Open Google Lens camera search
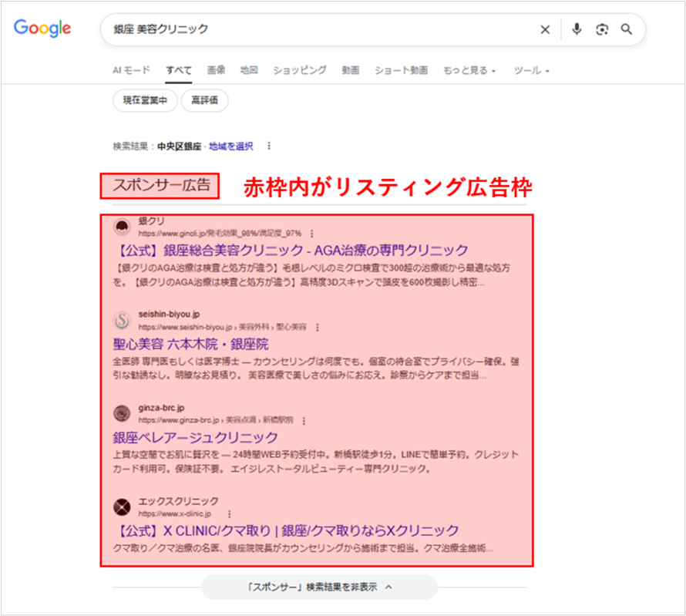The width and height of the screenshot is (686, 616). point(602,29)
